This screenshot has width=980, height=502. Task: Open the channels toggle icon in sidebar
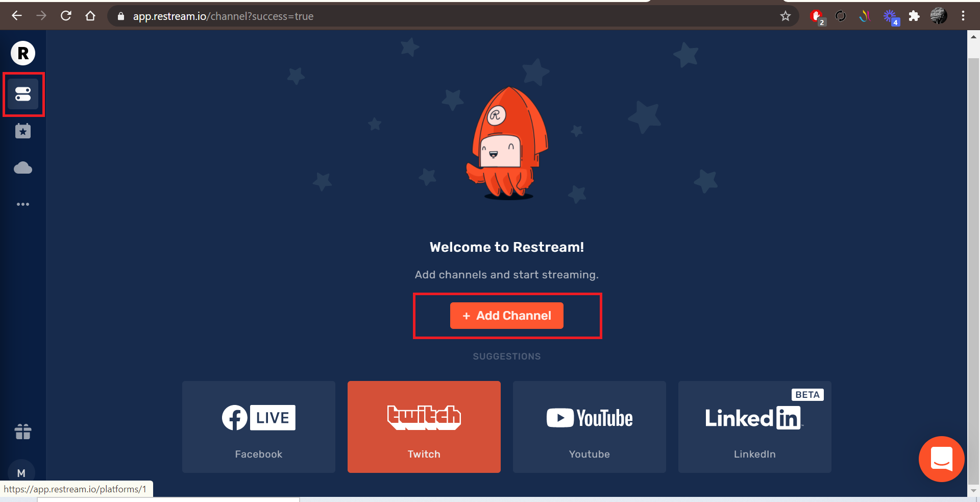23,94
